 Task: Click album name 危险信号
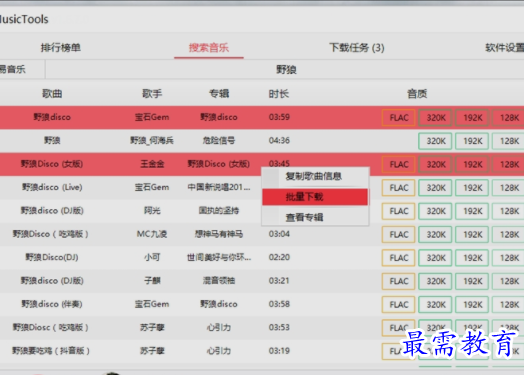pyautogui.click(x=219, y=140)
